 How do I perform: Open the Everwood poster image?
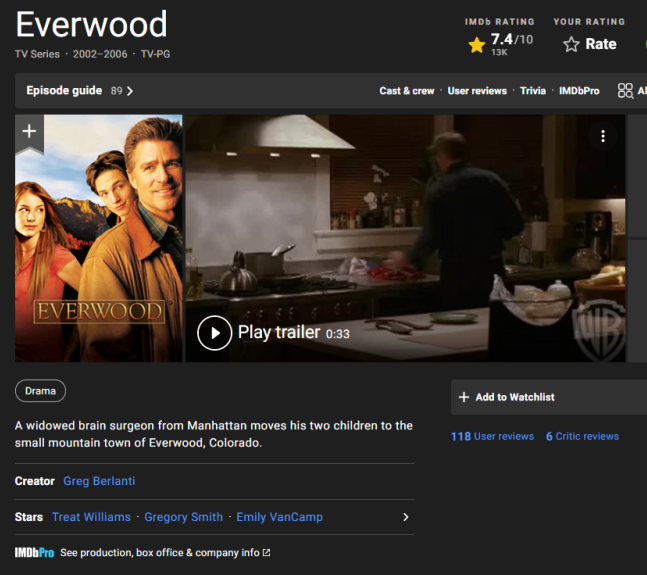[x=99, y=238]
